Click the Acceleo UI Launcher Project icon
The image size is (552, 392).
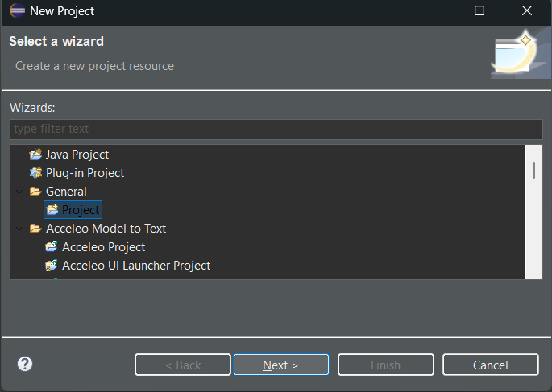(52, 266)
